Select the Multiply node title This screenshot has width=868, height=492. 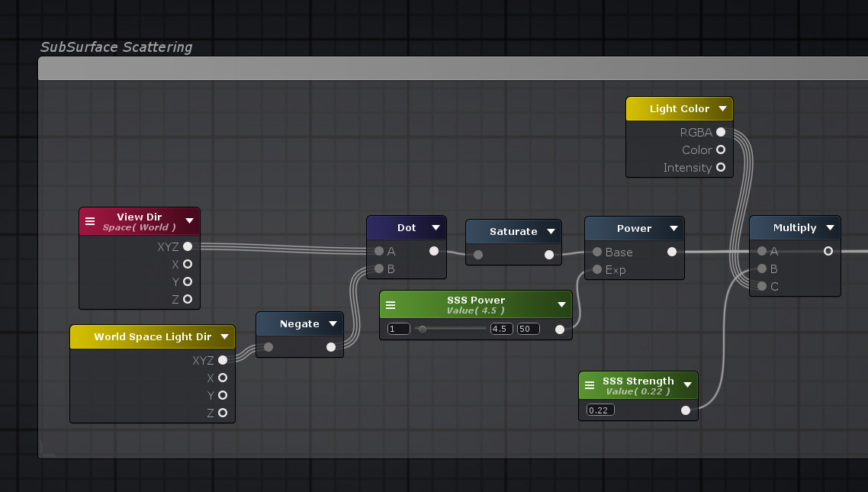795,227
